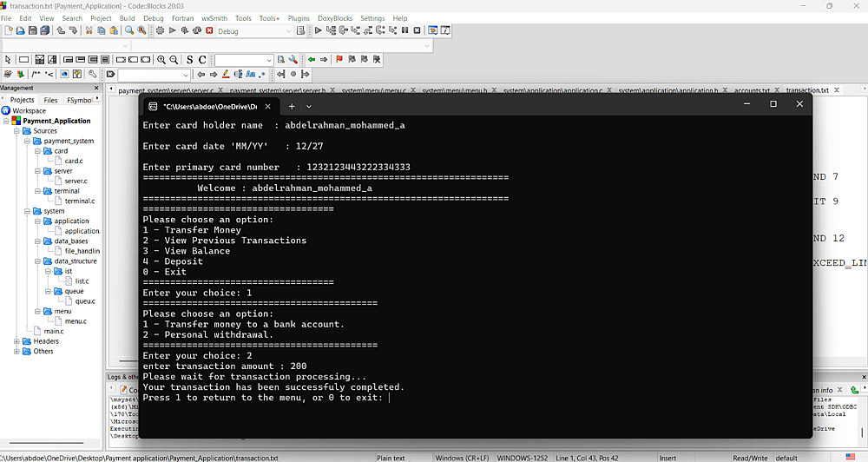This screenshot has height=462, width=868.
Task: Click the Zoom in magnifier icon
Action: (161, 59)
